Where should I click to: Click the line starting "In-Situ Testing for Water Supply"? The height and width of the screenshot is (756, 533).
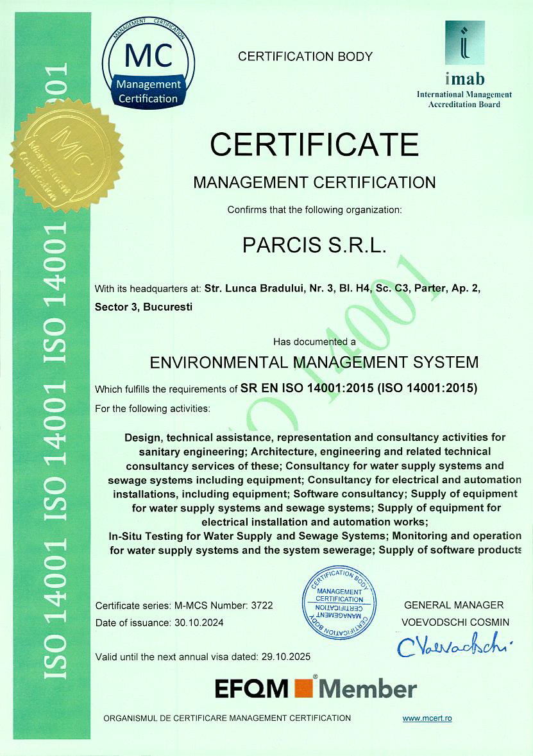click(x=315, y=536)
